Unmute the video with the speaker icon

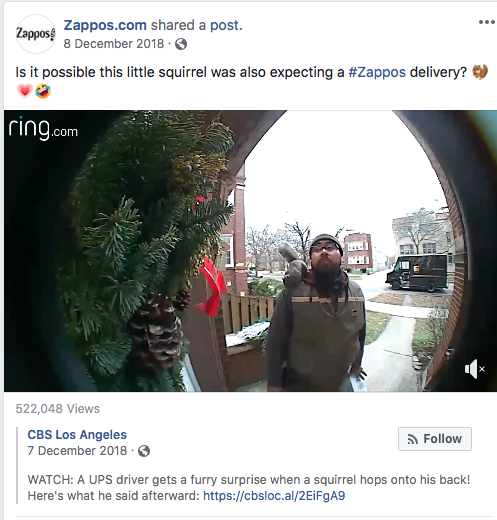[475, 369]
